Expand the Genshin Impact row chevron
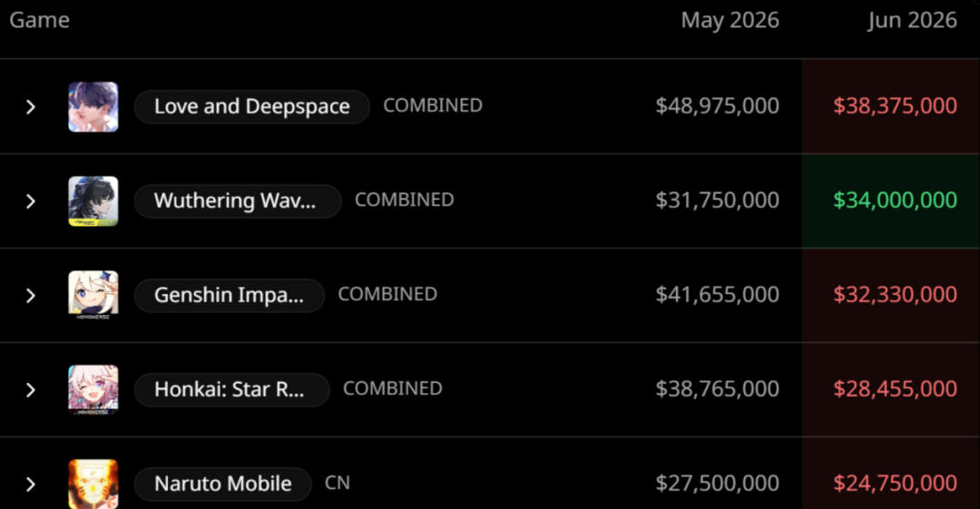Screen dimensions: 980x509 click(31, 295)
